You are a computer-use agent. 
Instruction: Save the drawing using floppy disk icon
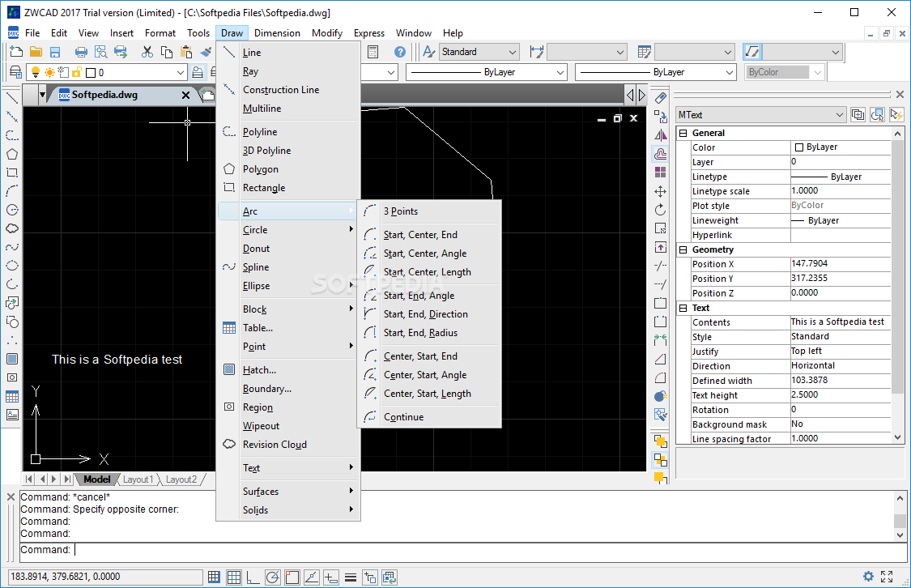pyautogui.click(x=55, y=52)
